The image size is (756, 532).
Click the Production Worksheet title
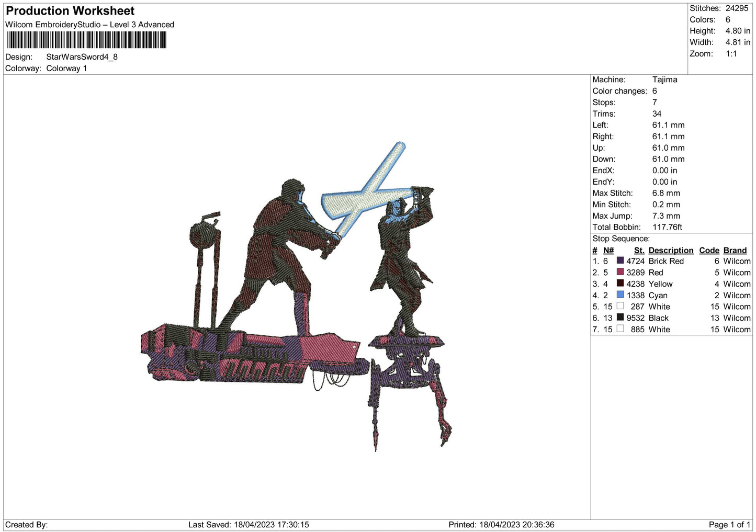pos(70,10)
